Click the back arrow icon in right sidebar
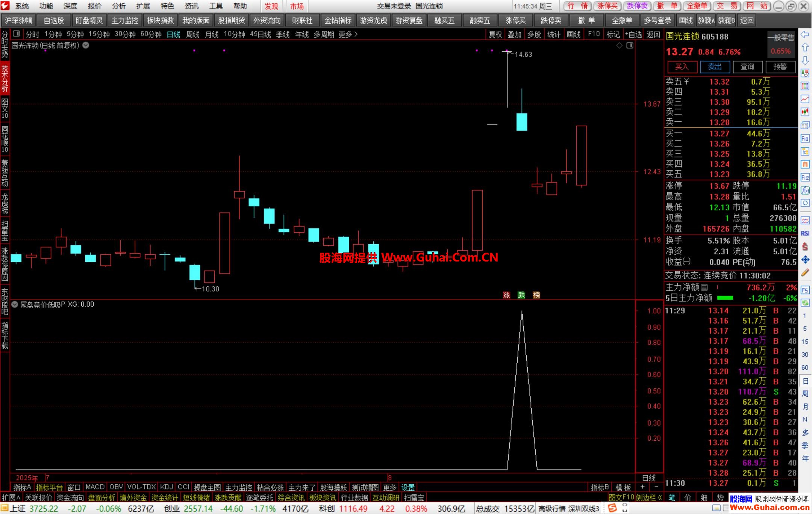 805,35
